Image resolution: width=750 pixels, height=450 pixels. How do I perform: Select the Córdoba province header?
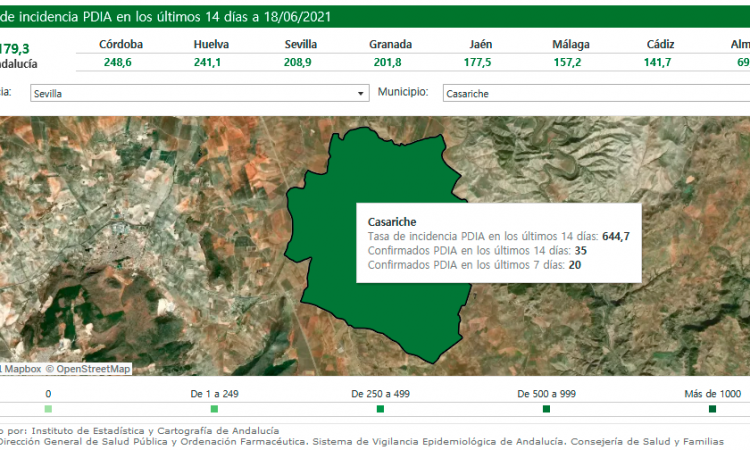tap(121, 45)
